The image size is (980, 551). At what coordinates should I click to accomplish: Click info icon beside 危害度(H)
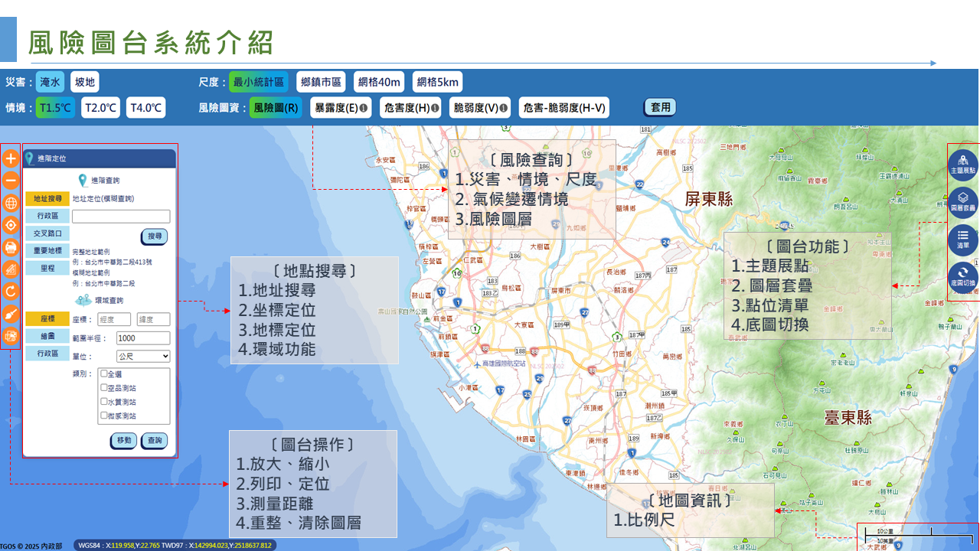click(435, 108)
